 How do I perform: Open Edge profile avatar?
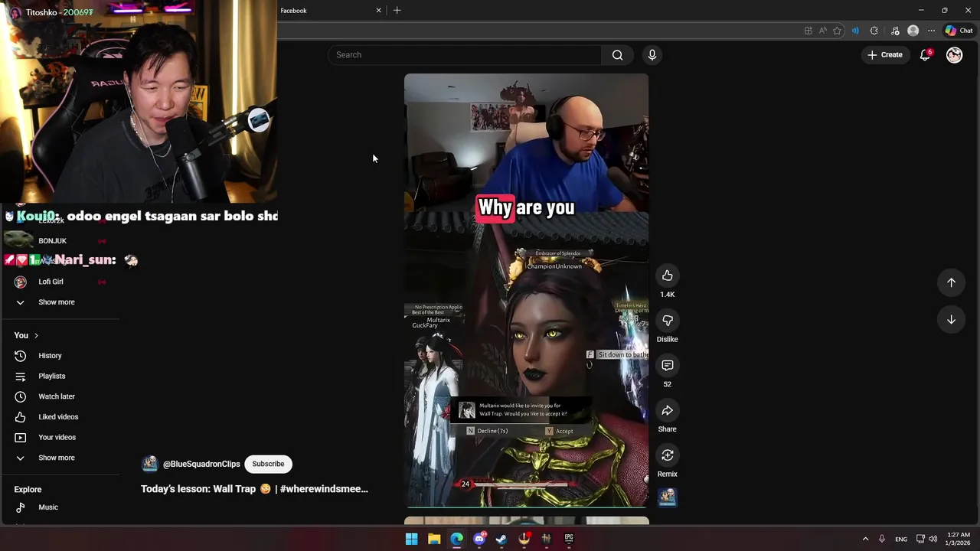point(913,31)
